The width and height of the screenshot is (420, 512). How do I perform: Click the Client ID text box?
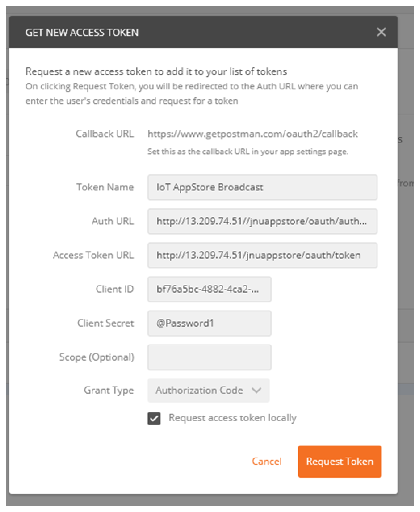[209, 289]
